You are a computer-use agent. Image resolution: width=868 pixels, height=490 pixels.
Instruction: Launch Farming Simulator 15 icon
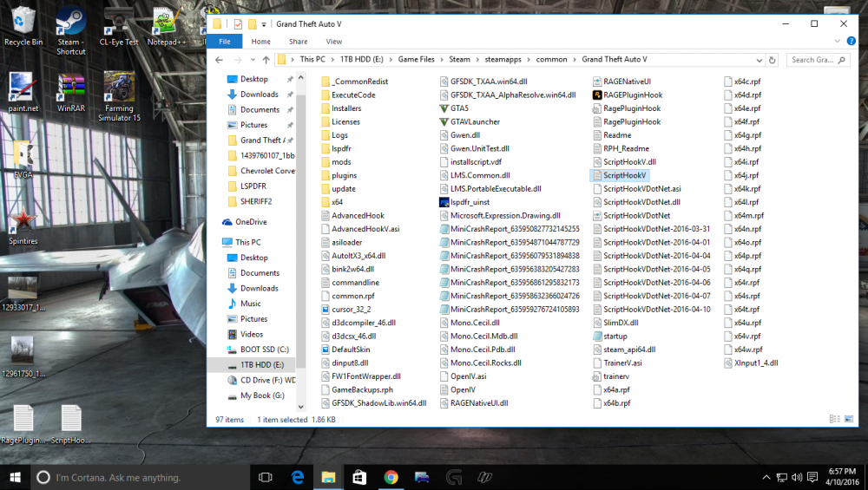click(118, 97)
